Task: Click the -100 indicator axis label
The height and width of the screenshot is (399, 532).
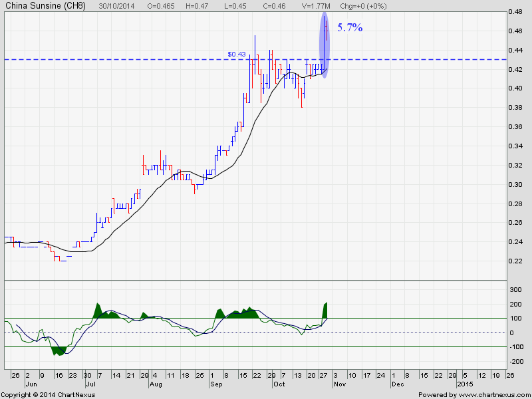Action: (x=516, y=347)
